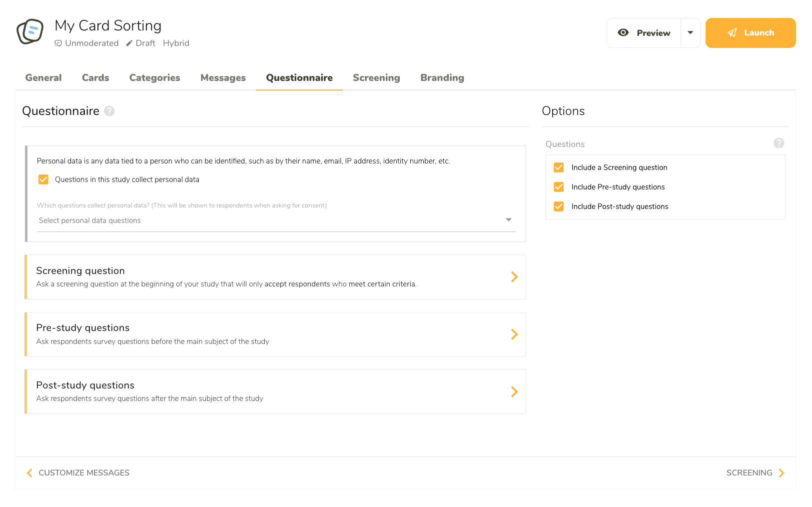Toggle Include Post-study questions checkbox
812x507 pixels.
pos(559,206)
